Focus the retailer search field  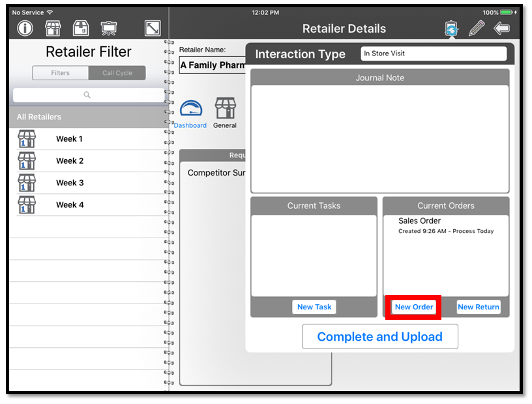(88, 95)
